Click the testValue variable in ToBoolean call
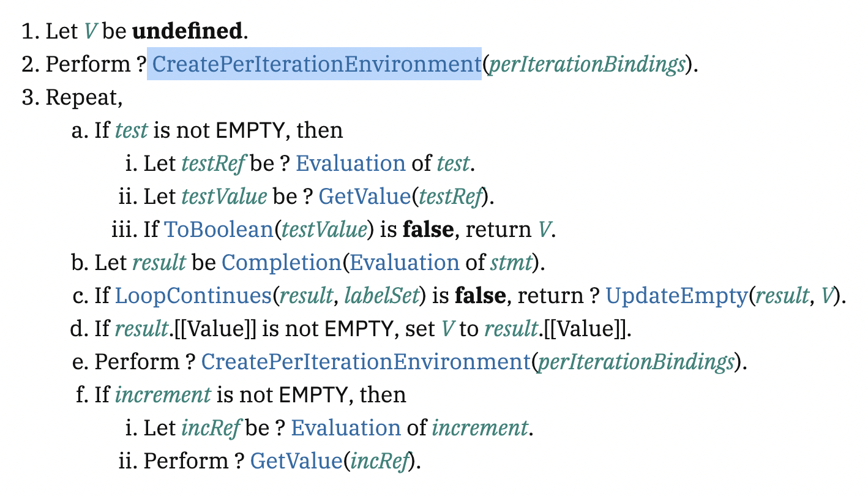 click(323, 230)
